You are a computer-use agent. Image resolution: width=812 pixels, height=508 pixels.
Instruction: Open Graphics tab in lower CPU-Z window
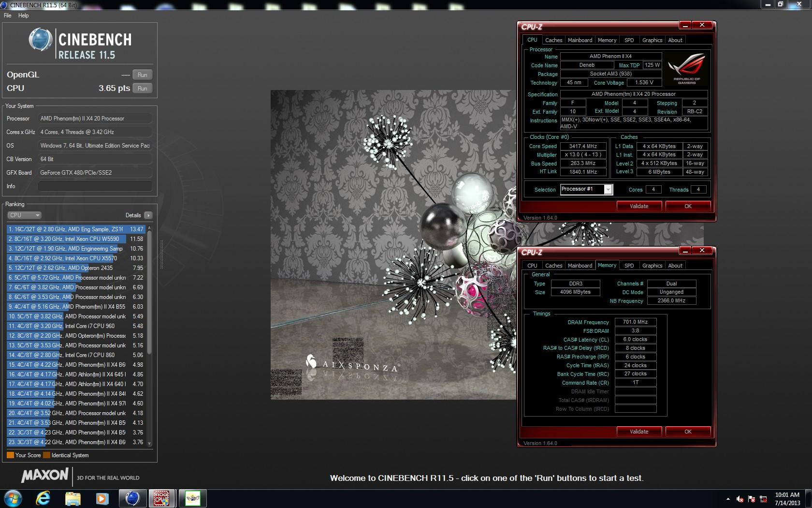pyautogui.click(x=652, y=266)
